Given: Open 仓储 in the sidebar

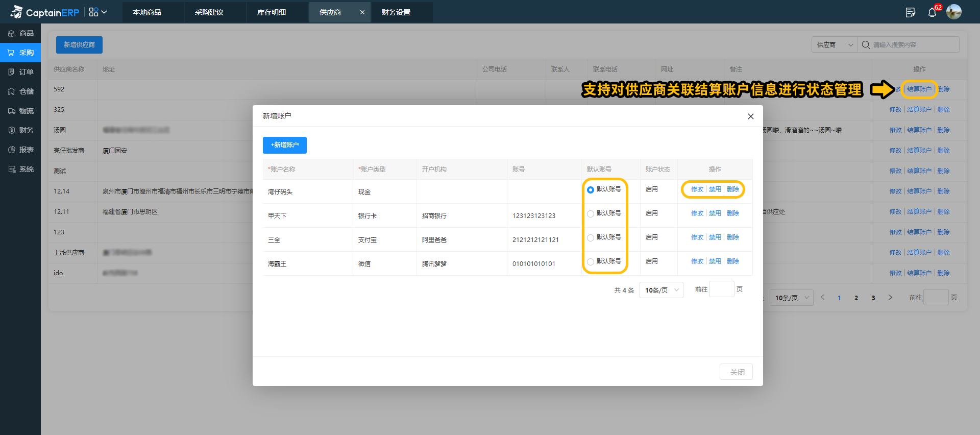Looking at the screenshot, I should pos(20,91).
